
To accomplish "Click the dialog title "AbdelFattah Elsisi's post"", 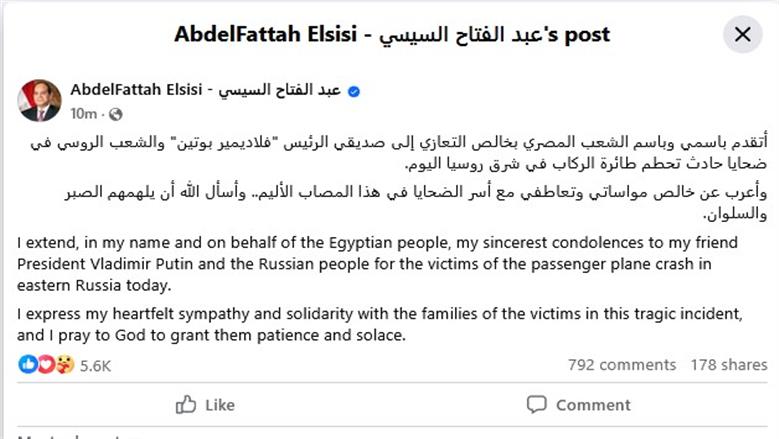I will coord(392,34).
